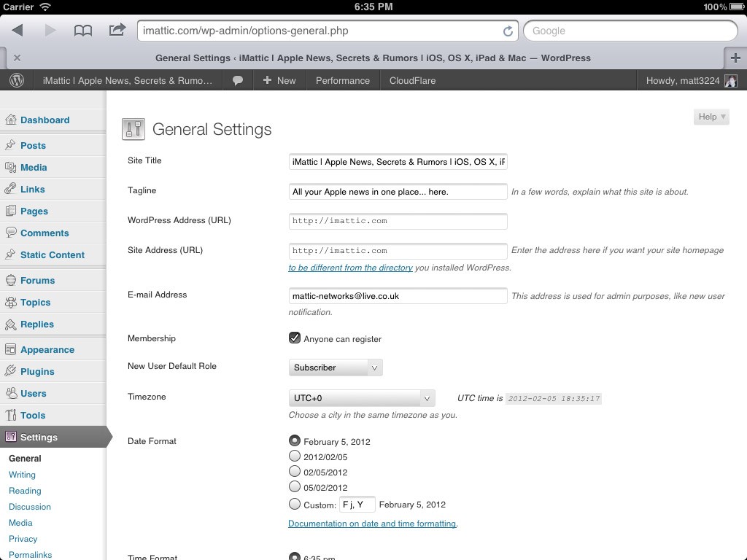The height and width of the screenshot is (560, 747).
Task: Open the iMattic site name menu
Action: point(128,80)
